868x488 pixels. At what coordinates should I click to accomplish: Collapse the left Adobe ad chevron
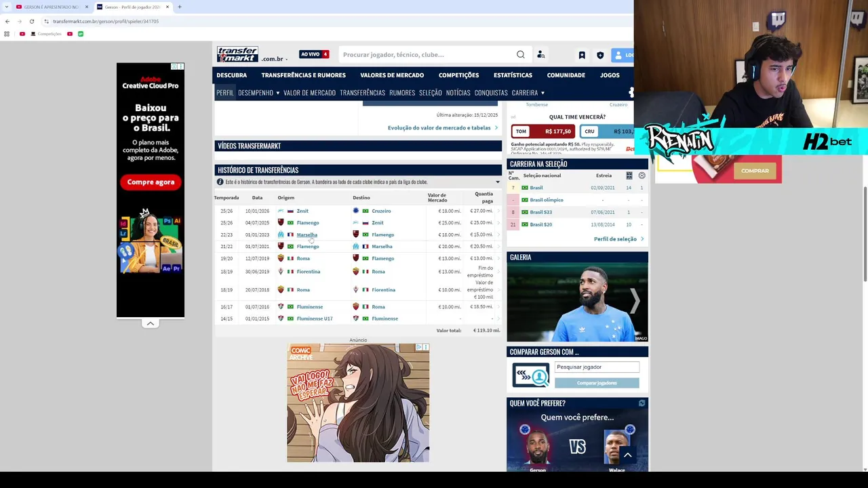pyautogui.click(x=151, y=323)
